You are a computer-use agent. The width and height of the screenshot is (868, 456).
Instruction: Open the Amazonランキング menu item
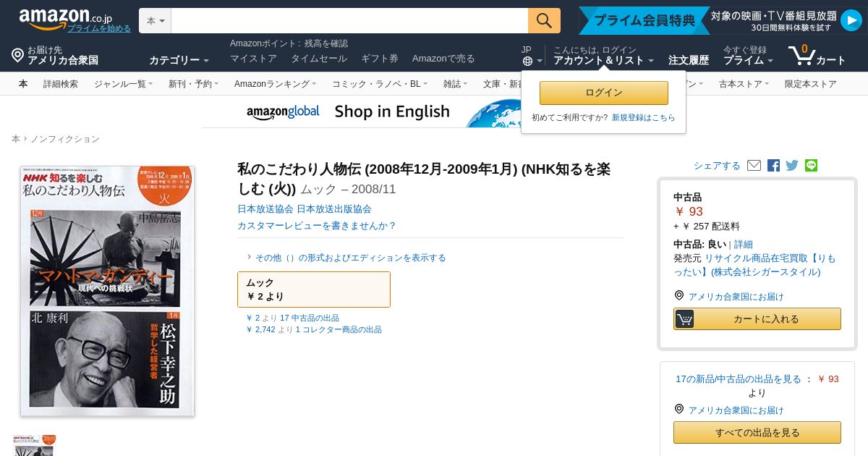pyautogui.click(x=275, y=84)
